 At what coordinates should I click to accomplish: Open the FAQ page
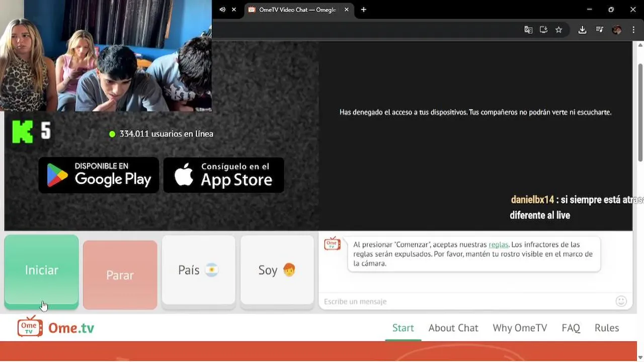tap(571, 328)
